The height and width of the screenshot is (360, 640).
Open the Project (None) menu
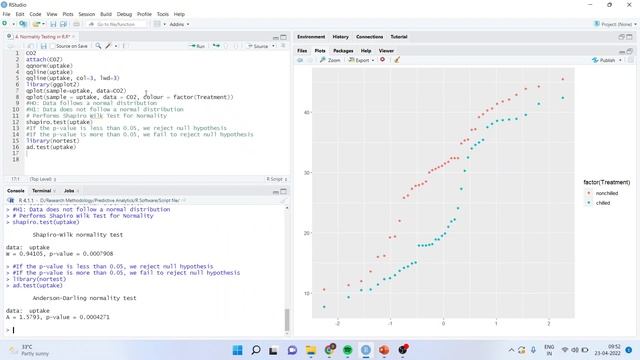pos(615,24)
